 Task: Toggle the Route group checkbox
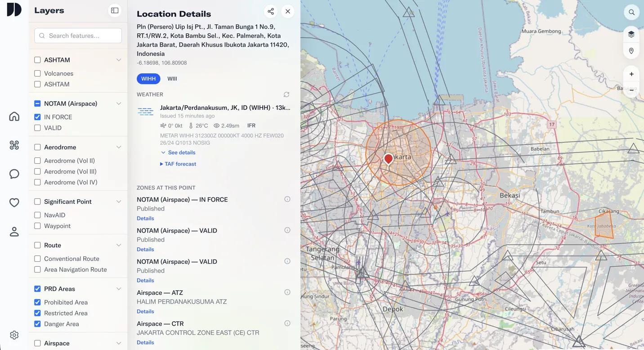37,245
